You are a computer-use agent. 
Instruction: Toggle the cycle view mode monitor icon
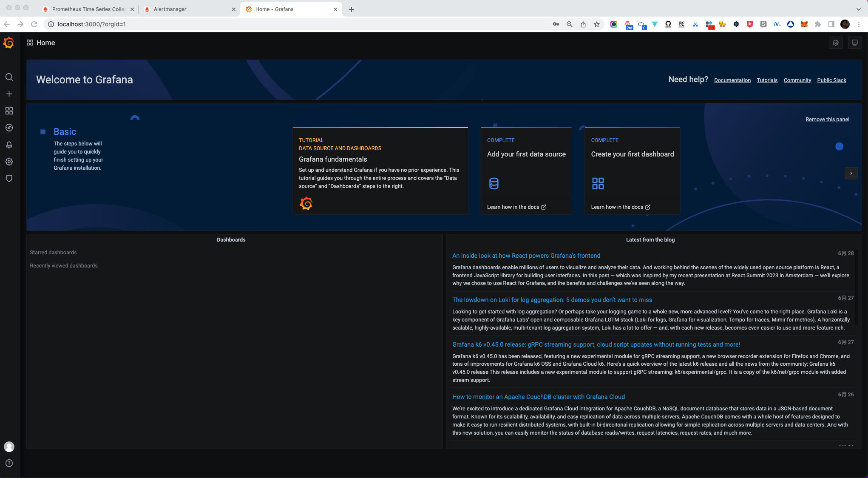tap(854, 43)
